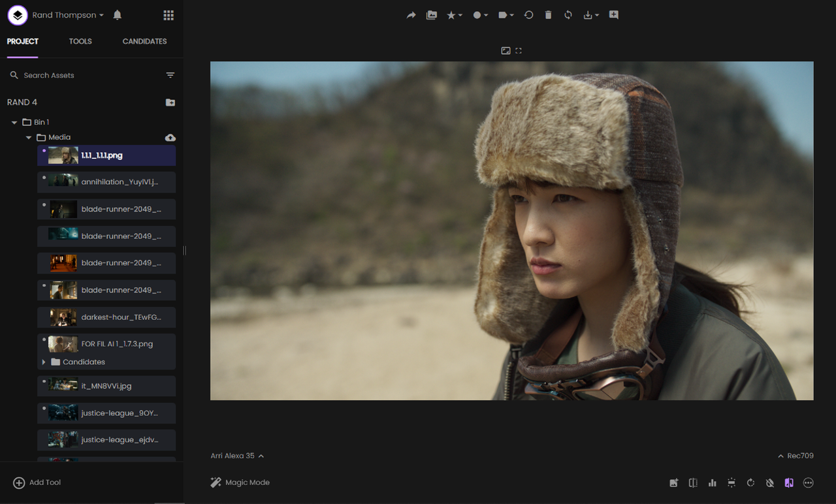Viewport: 836px width, 504px height.
Task: Select the annihilation_YuyIVI asset
Action: (106, 182)
